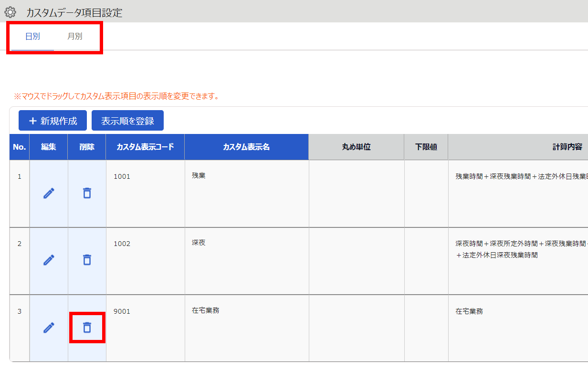Click the 削除 column header

pyautogui.click(x=87, y=147)
